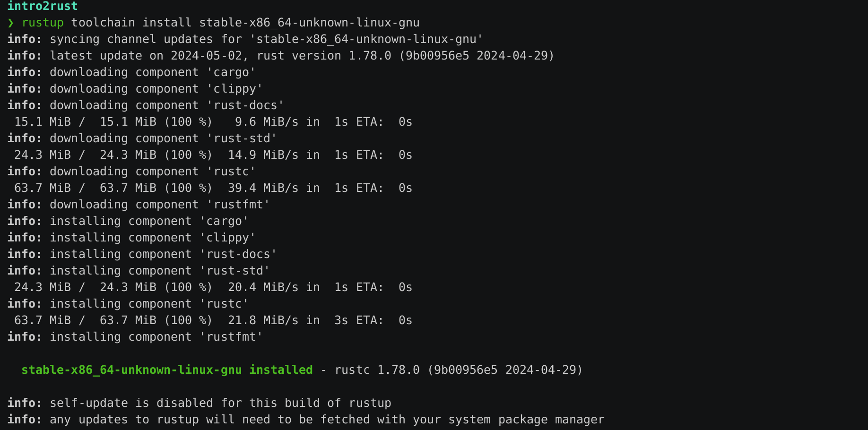Viewport: 868px width, 430px height.
Task: Click the 9.6 MiB/s download speed
Action: click(267, 122)
